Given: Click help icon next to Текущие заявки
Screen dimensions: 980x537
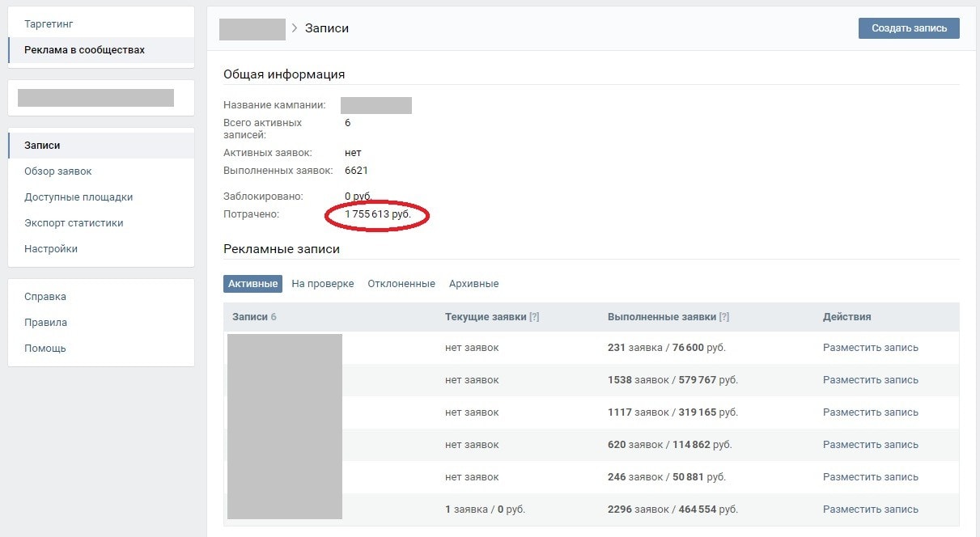Looking at the screenshot, I should coord(534,317).
